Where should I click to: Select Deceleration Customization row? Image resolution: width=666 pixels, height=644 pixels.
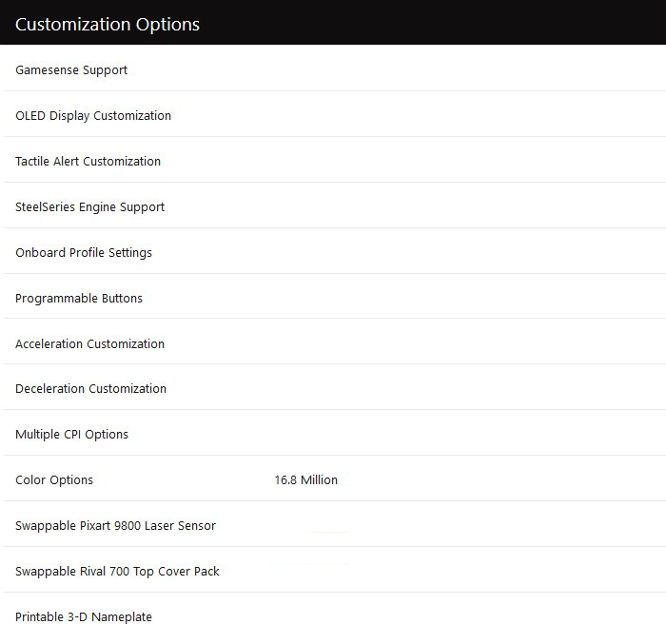pos(335,388)
